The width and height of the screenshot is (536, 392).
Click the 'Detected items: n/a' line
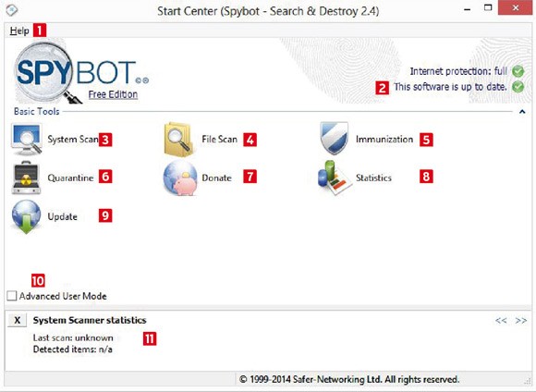pyautogui.click(x=73, y=349)
